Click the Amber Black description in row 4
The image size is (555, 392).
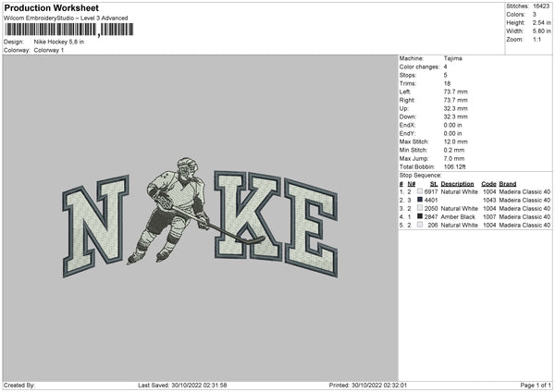point(459,217)
